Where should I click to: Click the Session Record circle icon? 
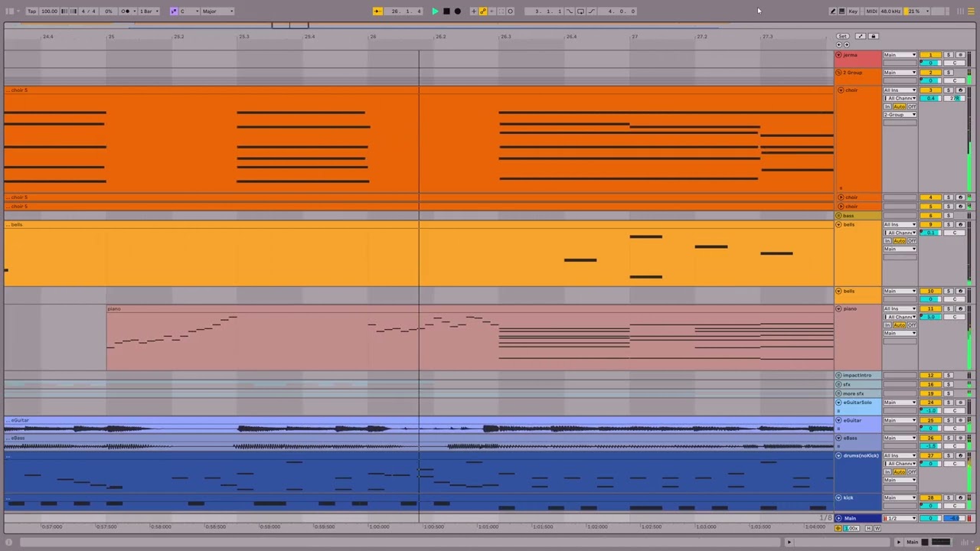511,11
